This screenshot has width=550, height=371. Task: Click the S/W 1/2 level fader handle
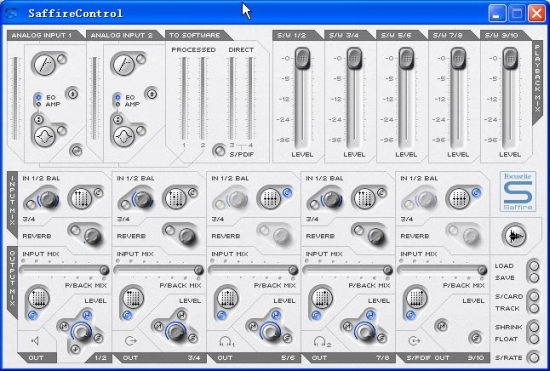(302, 58)
